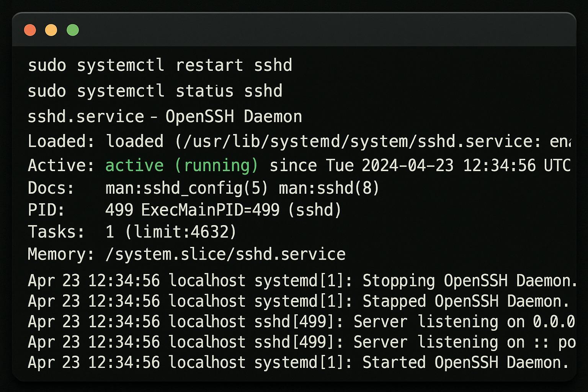
Task: Click the yellow minimize window button
Action: coord(51,30)
